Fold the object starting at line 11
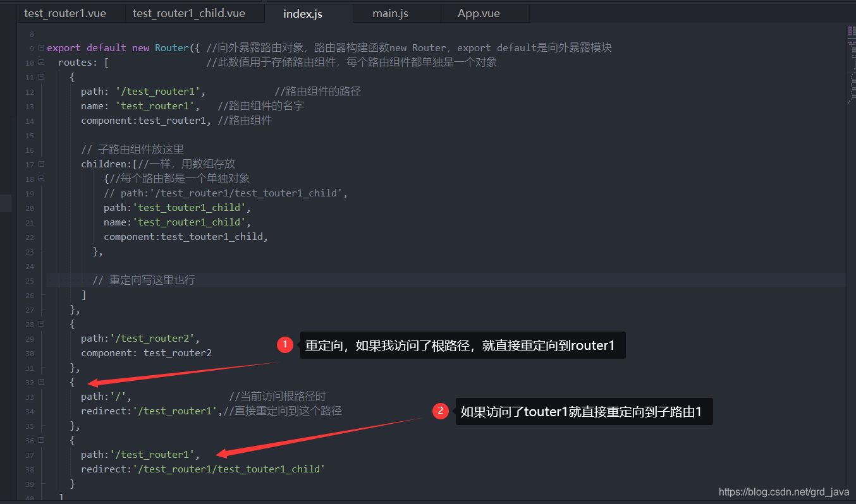This screenshot has width=856, height=504. (x=41, y=76)
